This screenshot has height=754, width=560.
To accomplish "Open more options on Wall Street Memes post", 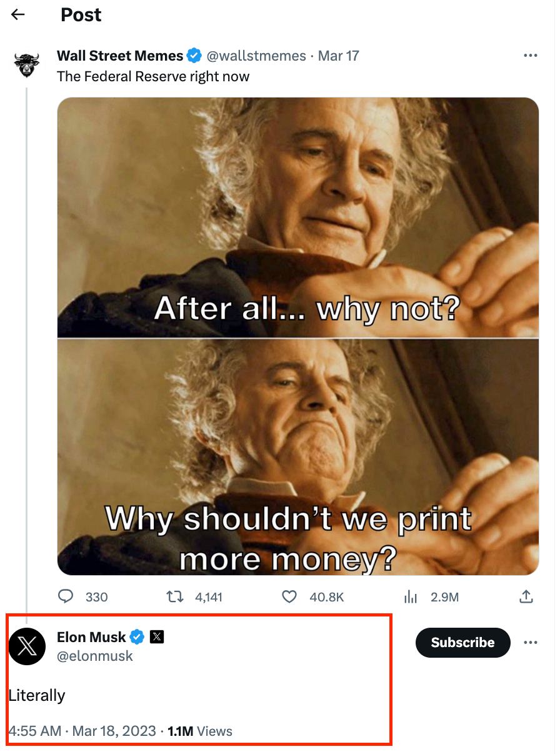I will tap(531, 55).
